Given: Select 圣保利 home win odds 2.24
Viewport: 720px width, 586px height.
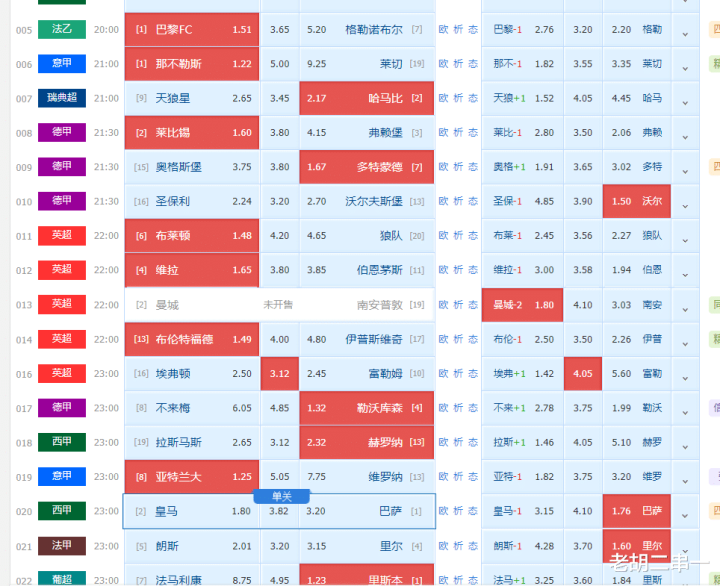Looking at the screenshot, I should tap(192, 201).
